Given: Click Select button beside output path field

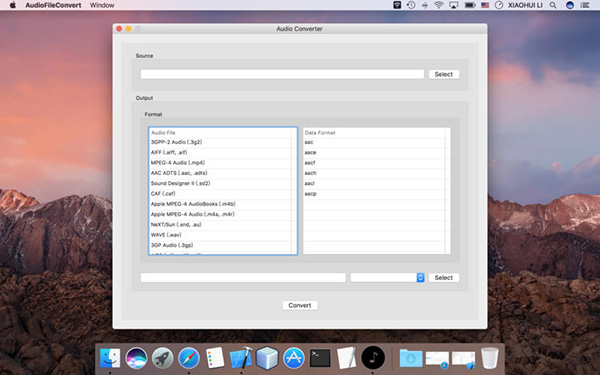Looking at the screenshot, I should click(x=443, y=277).
